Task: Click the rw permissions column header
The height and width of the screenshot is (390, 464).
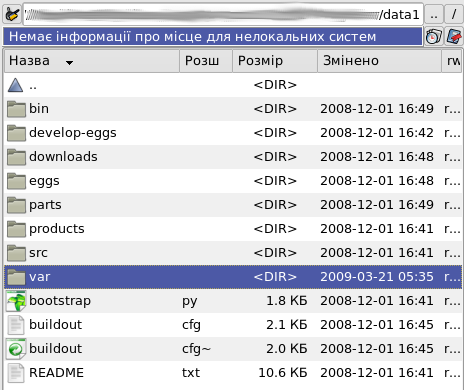Action: (x=452, y=61)
